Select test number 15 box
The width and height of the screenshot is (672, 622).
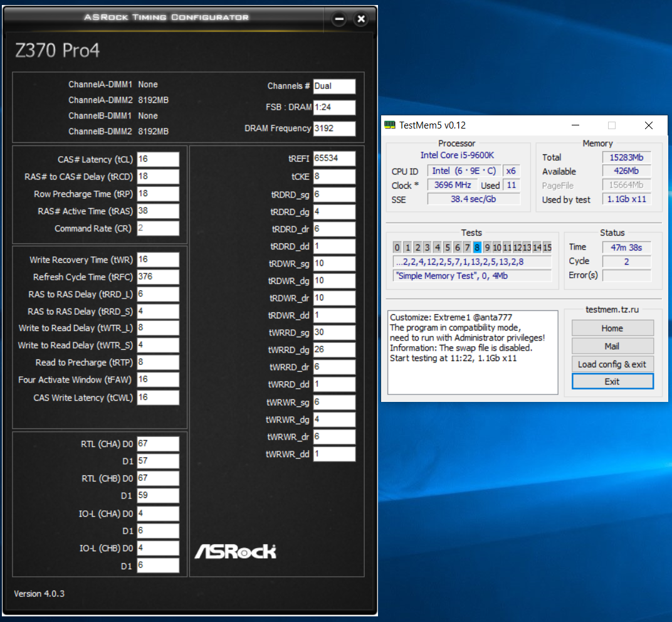coord(547,247)
